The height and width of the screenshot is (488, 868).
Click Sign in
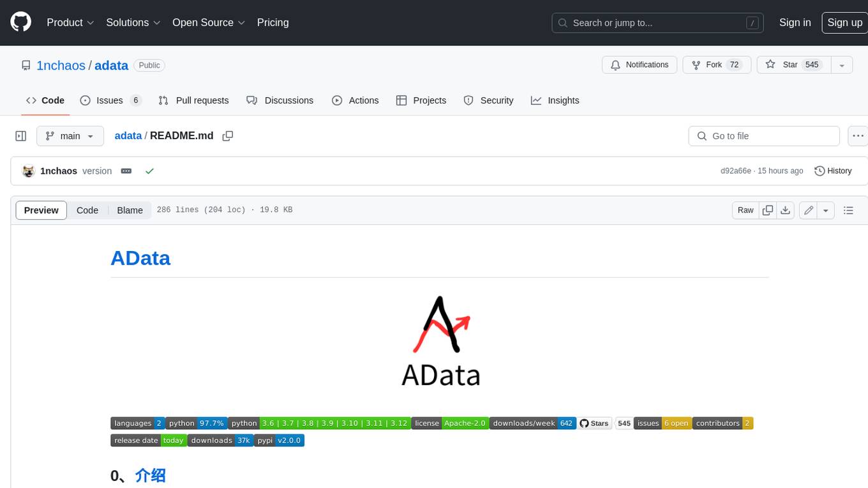pos(795,22)
